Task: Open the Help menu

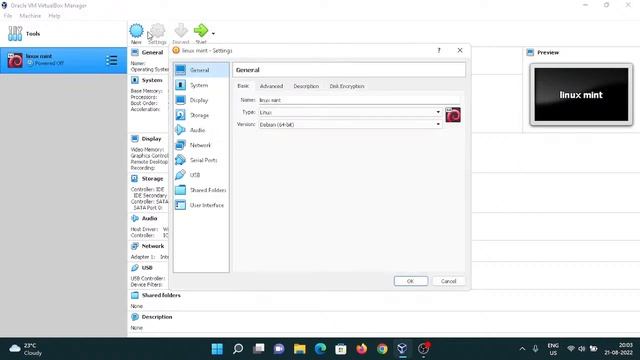Action: [x=54, y=16]
